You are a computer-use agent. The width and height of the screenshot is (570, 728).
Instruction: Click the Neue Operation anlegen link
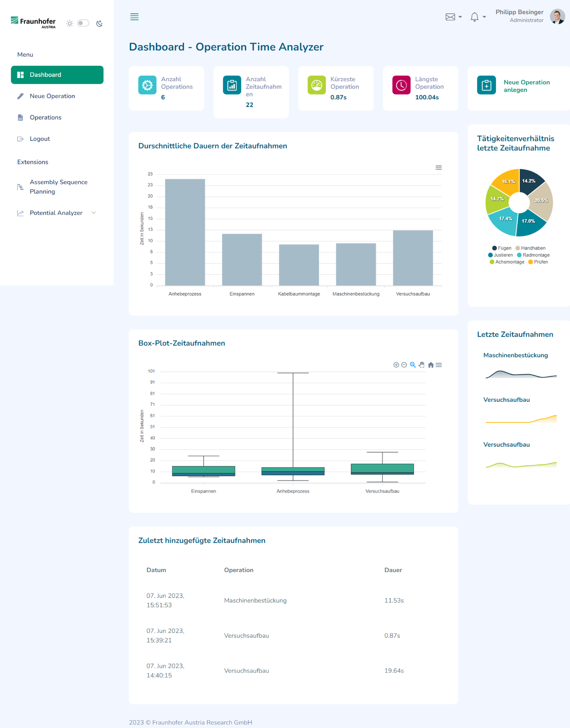coord(526,86)
